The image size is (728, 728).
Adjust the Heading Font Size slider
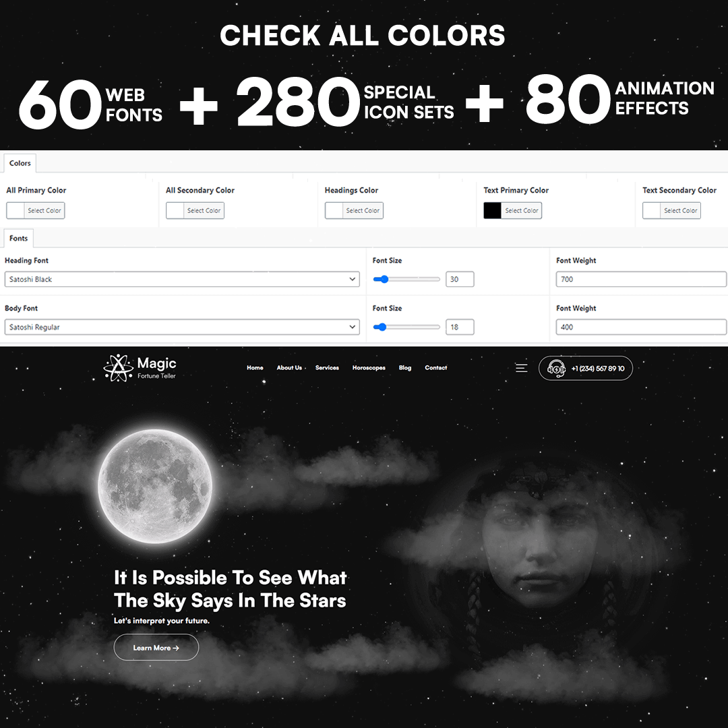click(x=406, y=279)
